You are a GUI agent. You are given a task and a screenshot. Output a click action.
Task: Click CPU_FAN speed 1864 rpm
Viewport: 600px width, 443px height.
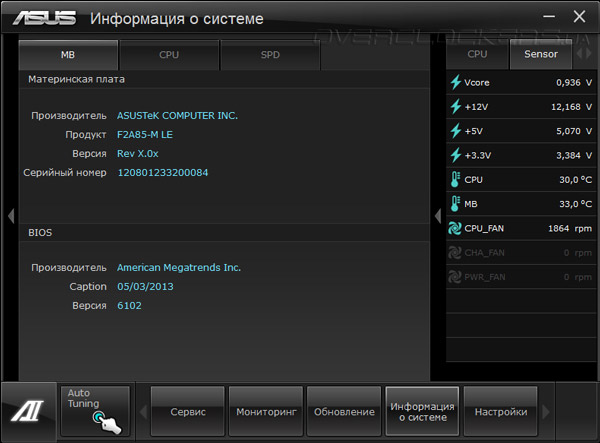pyautogui.click(x=570, y=228)
